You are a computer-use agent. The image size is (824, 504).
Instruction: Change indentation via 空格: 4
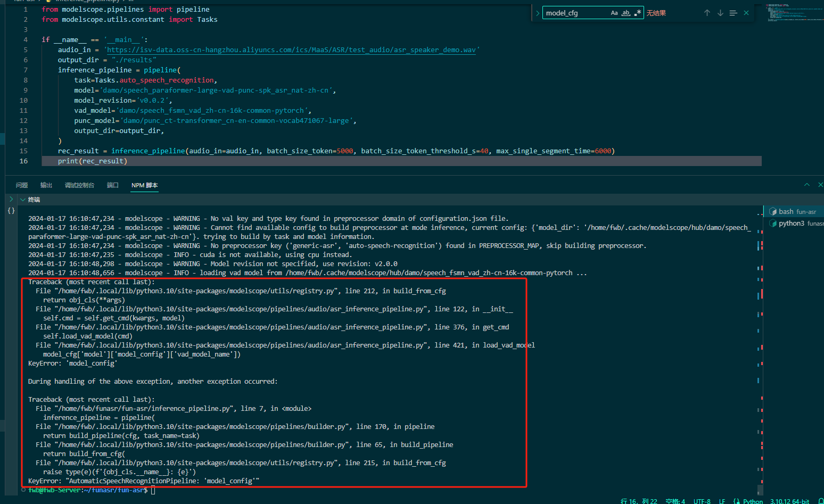pyautogui.click(x=675, y=501)
